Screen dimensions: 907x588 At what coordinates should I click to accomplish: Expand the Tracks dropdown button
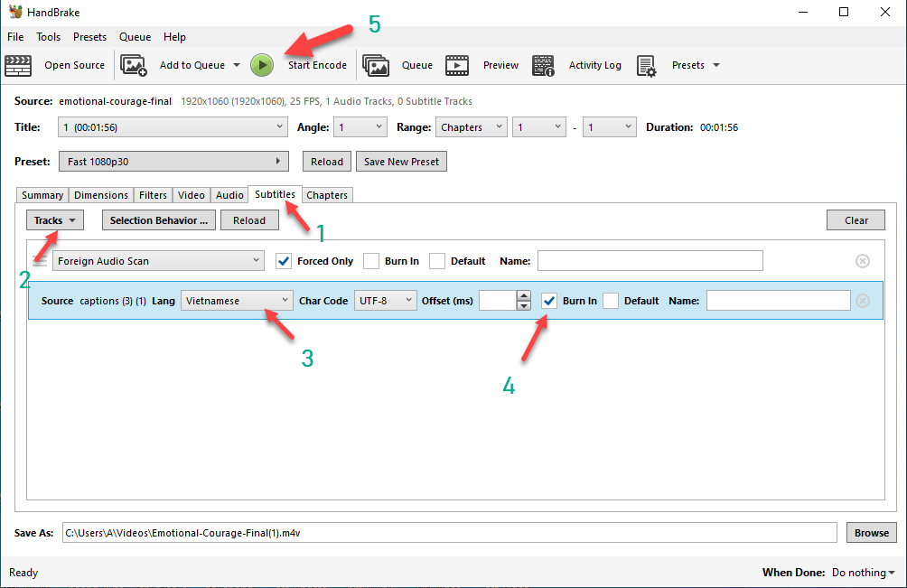tap(54, 220)
